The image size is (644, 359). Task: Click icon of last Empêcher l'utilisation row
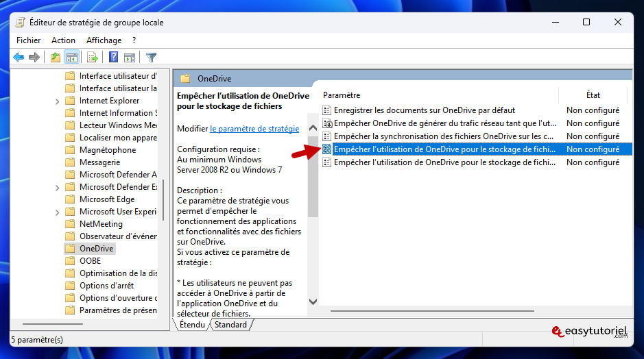tap(327, 162)
